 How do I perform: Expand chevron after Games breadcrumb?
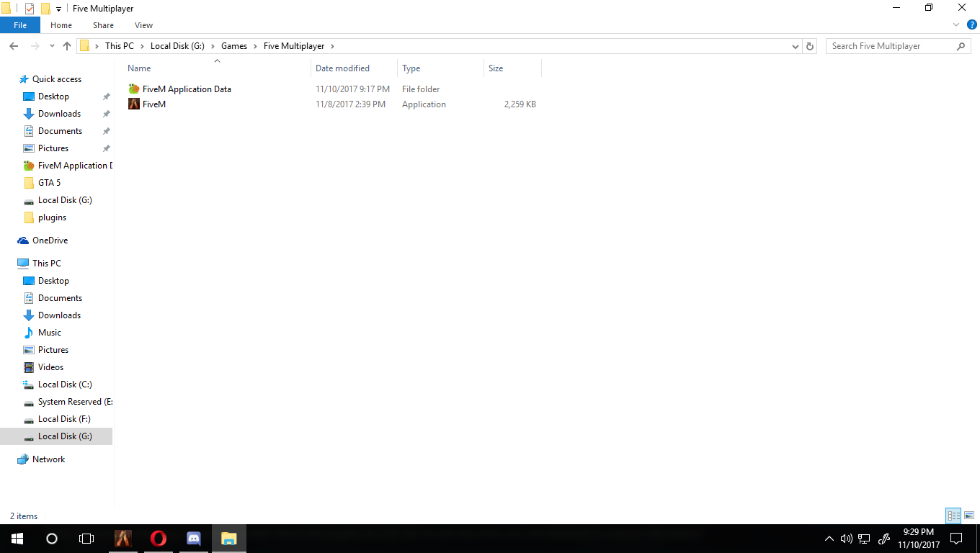(x=256, y=46)
